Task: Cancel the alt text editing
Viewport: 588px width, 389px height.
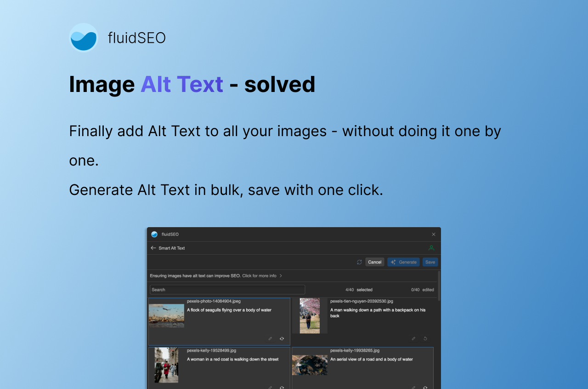Action: pos(374,262)
